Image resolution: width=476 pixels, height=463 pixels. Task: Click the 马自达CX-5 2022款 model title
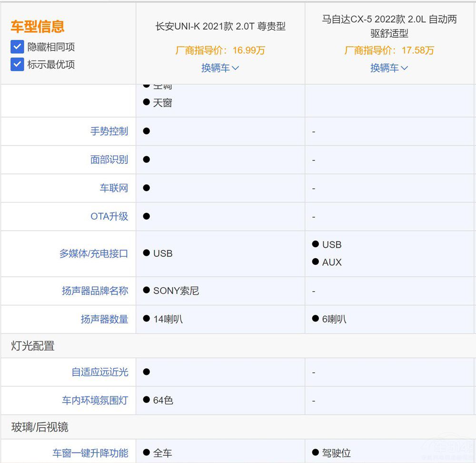[x=389, y=27]
